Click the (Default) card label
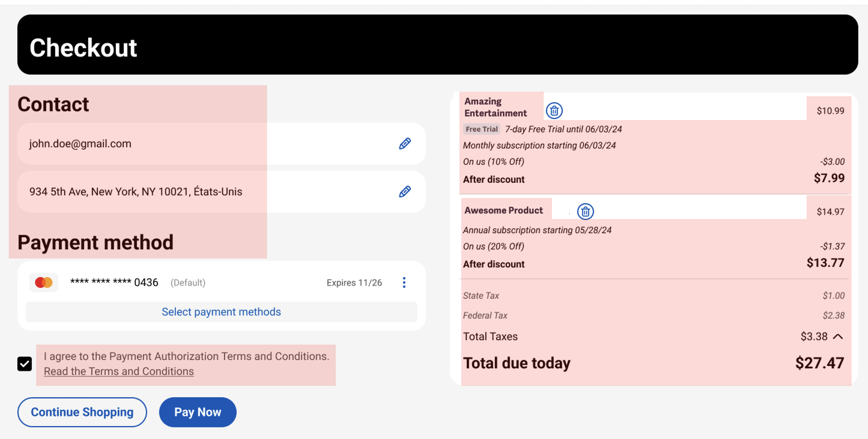 click(x=188, y=283)
